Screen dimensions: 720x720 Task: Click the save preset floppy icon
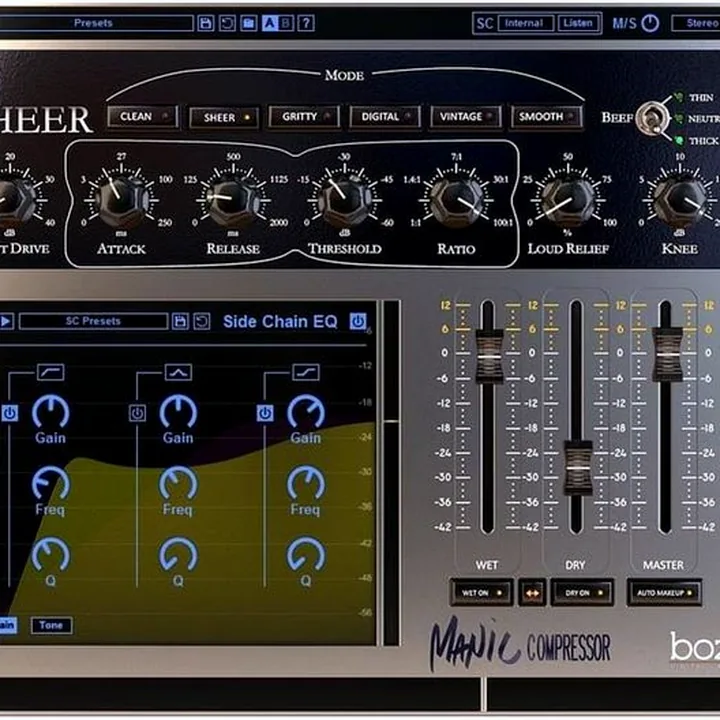click(205, 23)
